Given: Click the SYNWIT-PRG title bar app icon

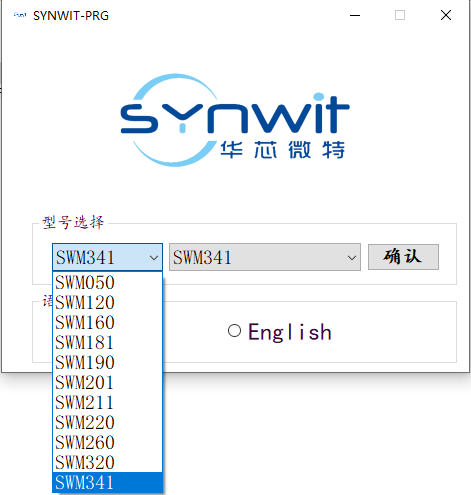Looking at the screenshot, I should [x=20, y=15].
